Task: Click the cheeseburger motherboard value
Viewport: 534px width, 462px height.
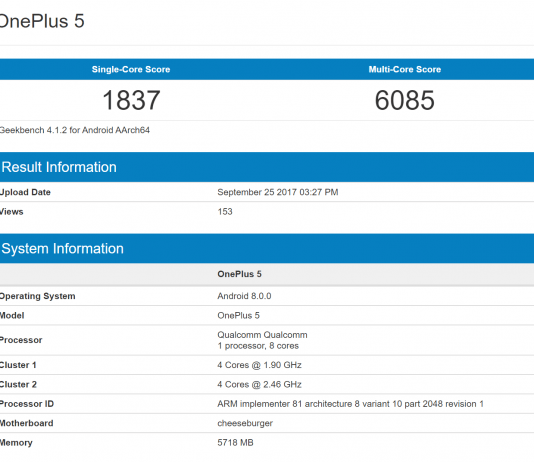Action: [245, 423]
